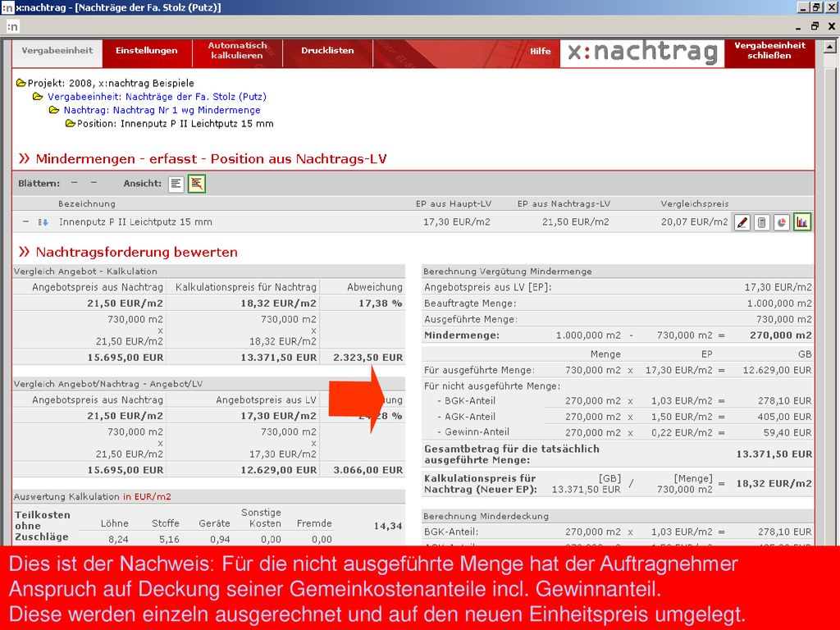
Task: Click the x:nachtrag logo
Action: tap(642, 52)
